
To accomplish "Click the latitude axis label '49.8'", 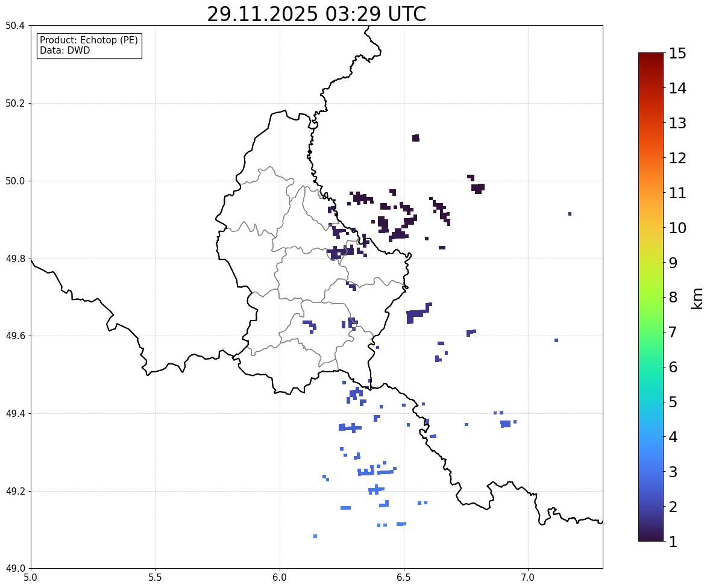I will pyautogui.click(x=15, y=258).
